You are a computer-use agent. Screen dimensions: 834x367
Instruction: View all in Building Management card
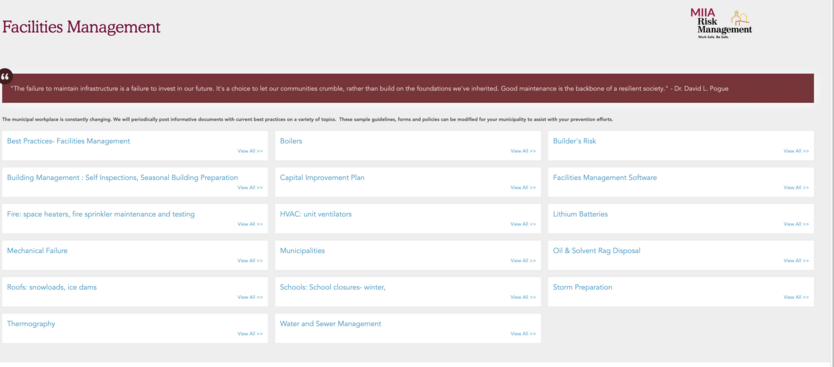pos(250,188)
